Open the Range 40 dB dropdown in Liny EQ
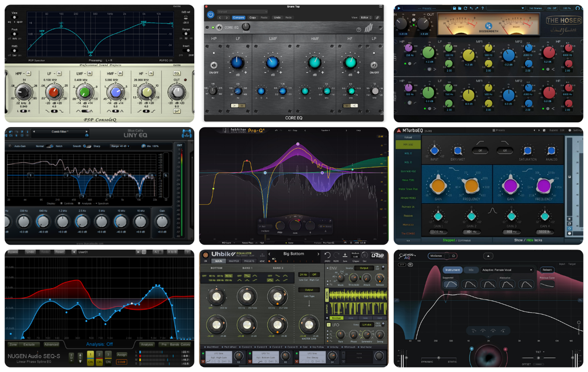Image resolution: width=588 pixels, height=372 pixels. point(120,146)
